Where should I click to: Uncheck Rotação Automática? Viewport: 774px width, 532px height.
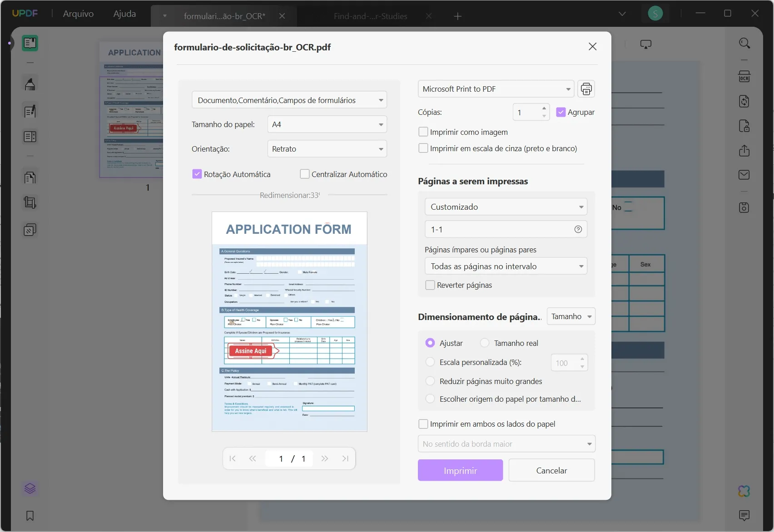[197, 174]
